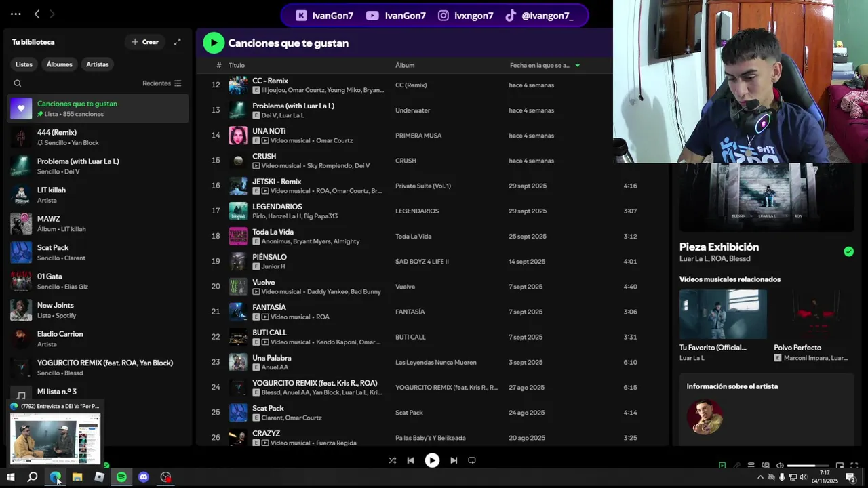Adjust the Spotify volume slider
The height and width of the screenshot is (488, 868).
[x=808, y=466]
